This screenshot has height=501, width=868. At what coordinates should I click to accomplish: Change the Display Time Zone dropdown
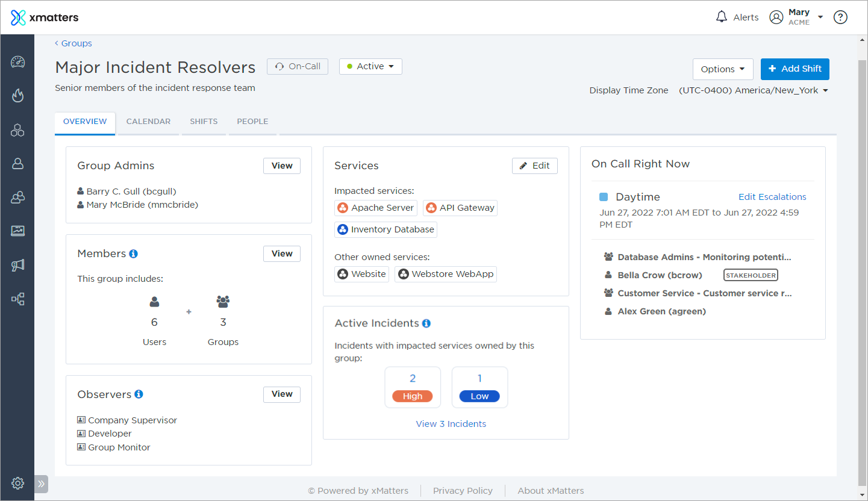pos(754,90)
